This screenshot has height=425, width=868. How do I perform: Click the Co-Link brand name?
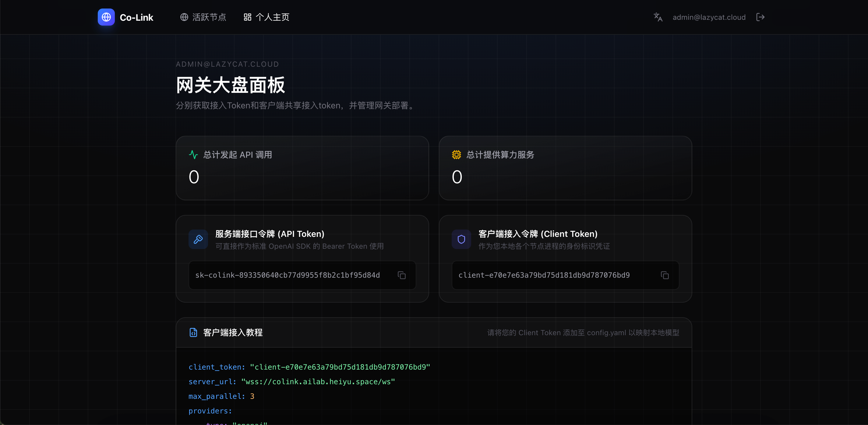[136, 18]
